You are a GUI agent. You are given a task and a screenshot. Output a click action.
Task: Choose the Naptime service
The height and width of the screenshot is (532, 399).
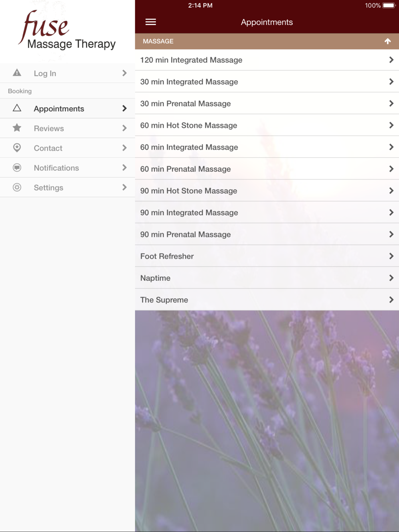coord(267,278)
